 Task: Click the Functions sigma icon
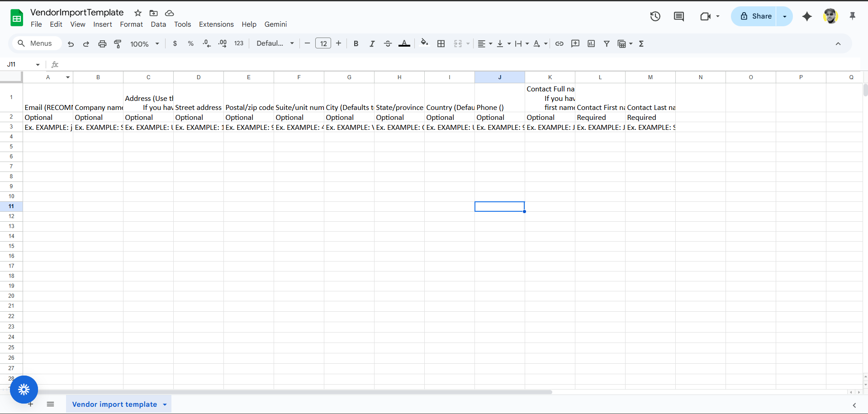641,44
